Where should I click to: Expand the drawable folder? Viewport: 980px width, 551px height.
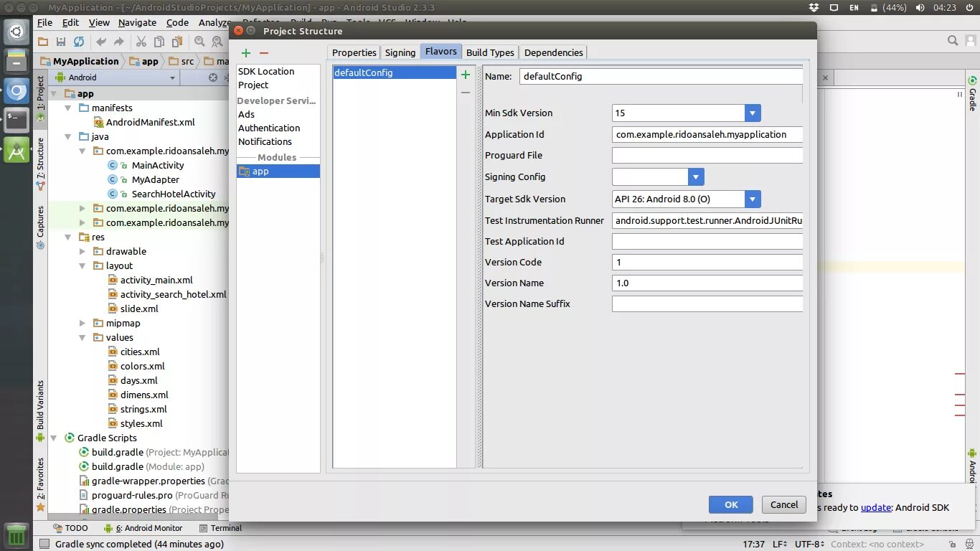point(83,251)
